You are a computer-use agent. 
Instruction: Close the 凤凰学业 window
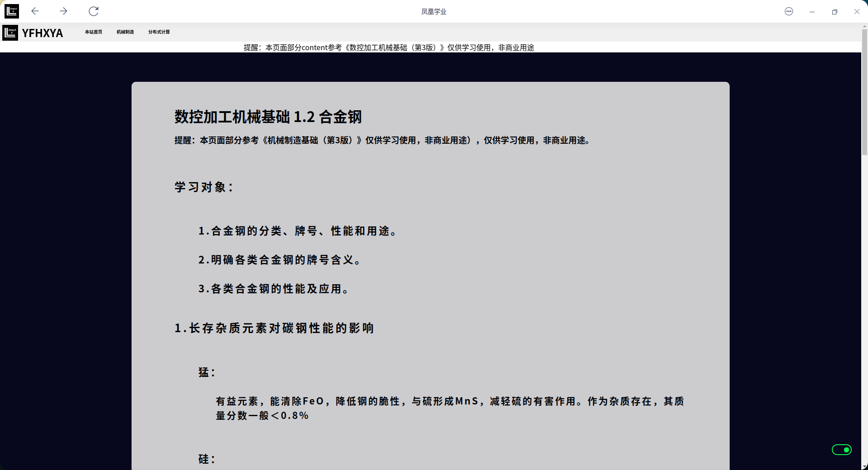click(x=857, y=11)
